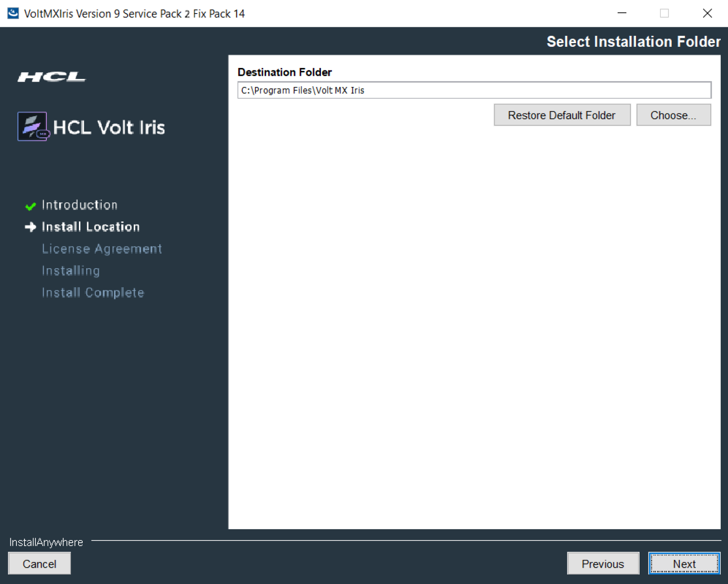Click the HCL Volt Iris product icon
728x584 pixels.
[31, 126]
